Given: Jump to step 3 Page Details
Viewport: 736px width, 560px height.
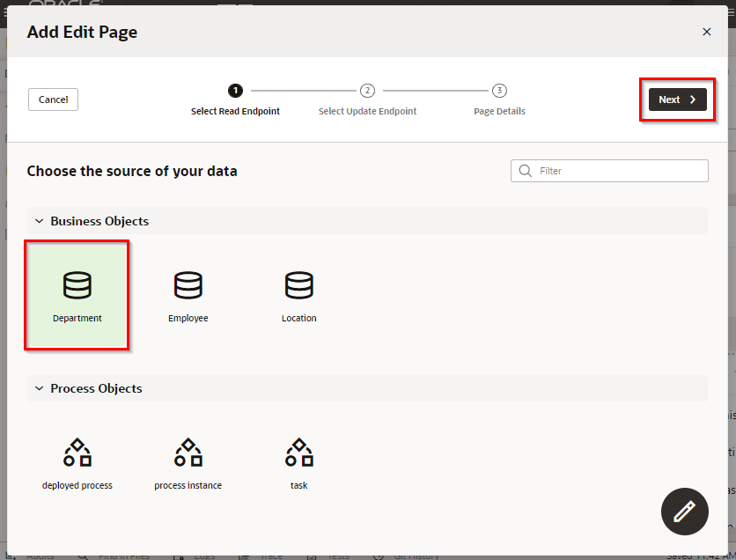Looking at the screenshot, I should (499, 91).
